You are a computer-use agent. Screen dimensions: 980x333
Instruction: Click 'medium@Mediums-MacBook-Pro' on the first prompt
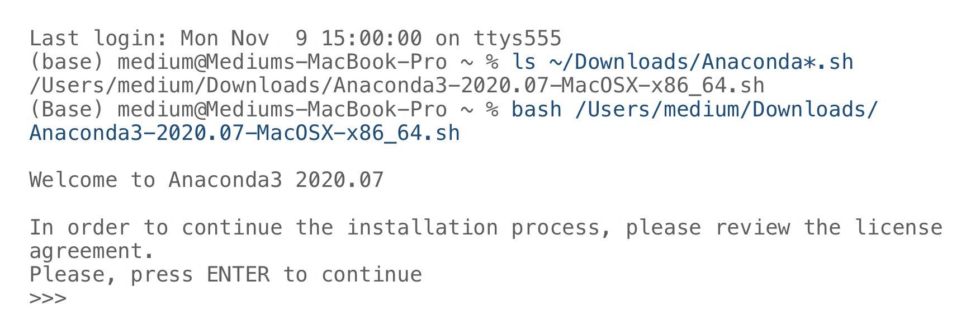(x=282, y=62)
